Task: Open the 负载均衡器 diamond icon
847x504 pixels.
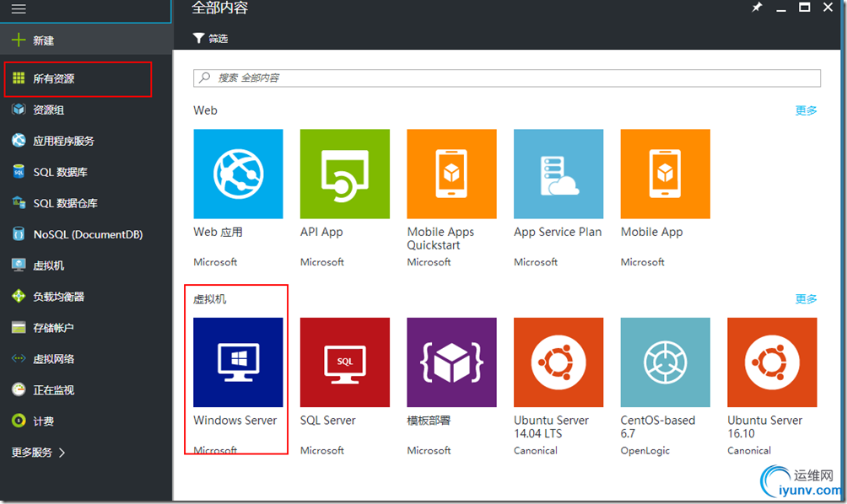Action: point(19,297)
